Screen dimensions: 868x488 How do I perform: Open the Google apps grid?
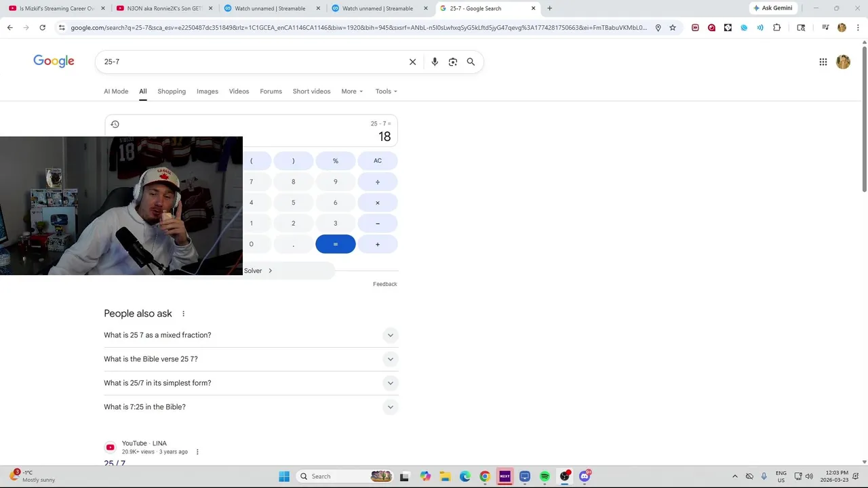tap(823, 62)
